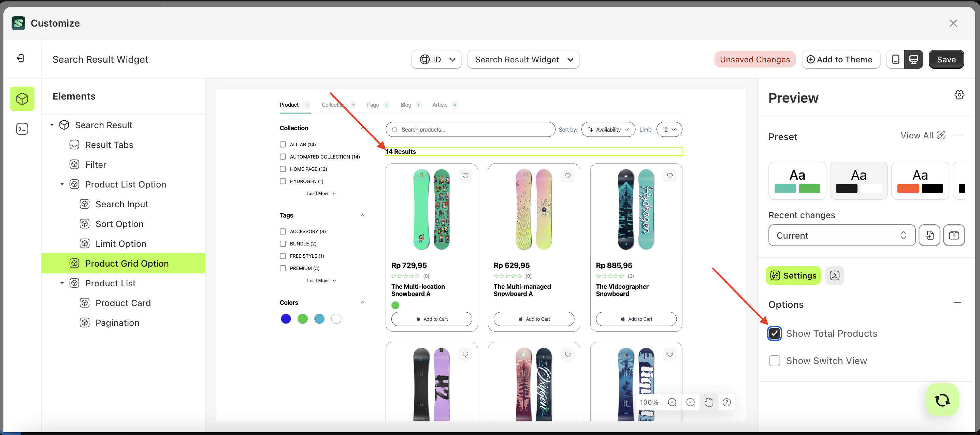Viewport: 980px width, 435px height.
Task: Collapse the Tags filter section
Action: (x=362, y=215)
